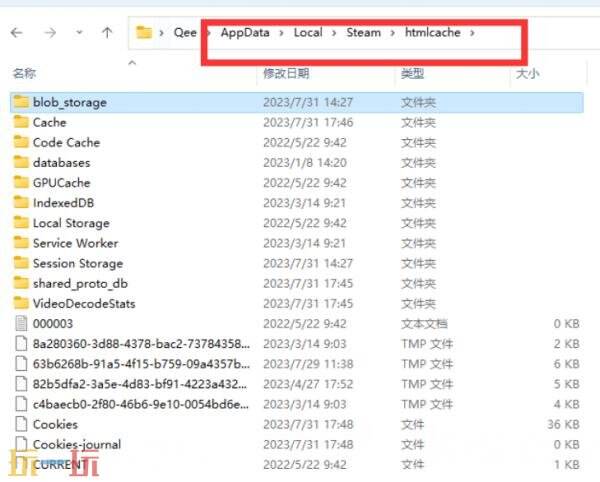Click the Cookies file name

point(55,424)
